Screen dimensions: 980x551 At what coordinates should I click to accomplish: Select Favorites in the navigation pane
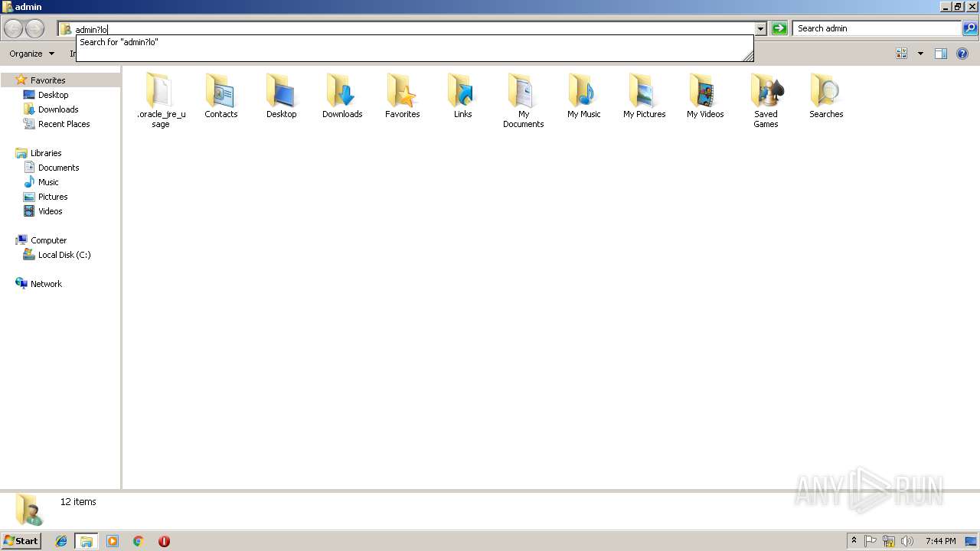click(47, 80)
